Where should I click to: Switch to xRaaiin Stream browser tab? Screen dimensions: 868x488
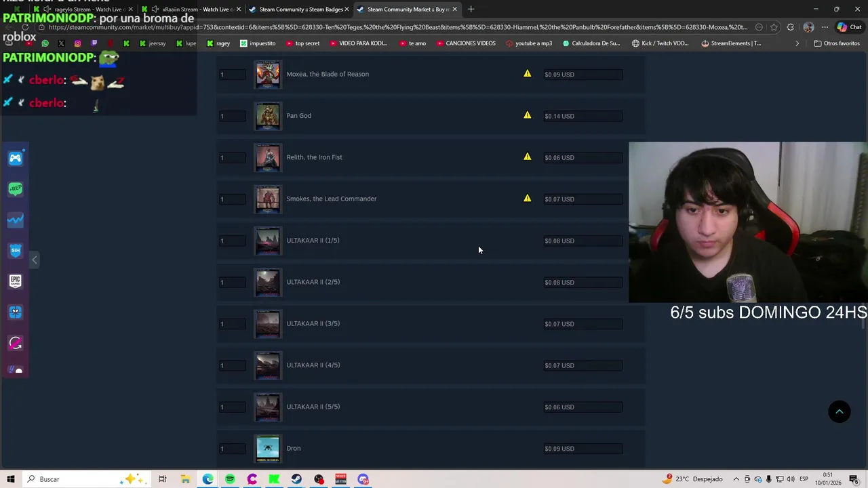click(x=191, y=9)
